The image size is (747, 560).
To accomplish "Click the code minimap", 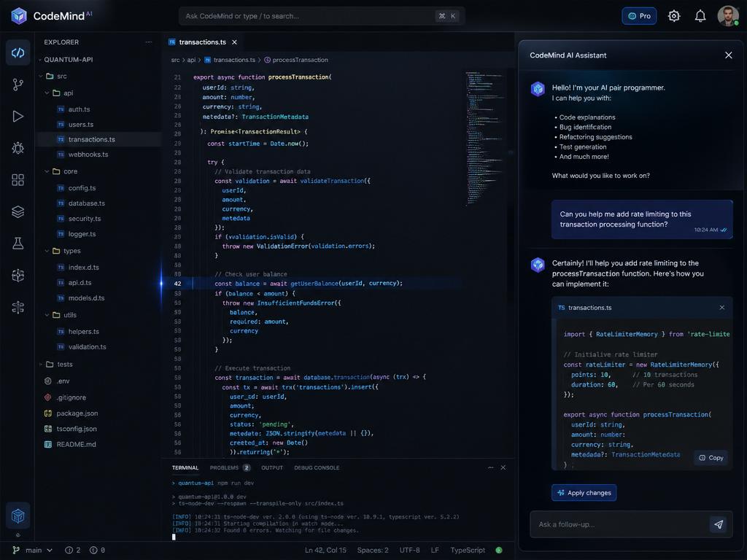I will [485, 138].
